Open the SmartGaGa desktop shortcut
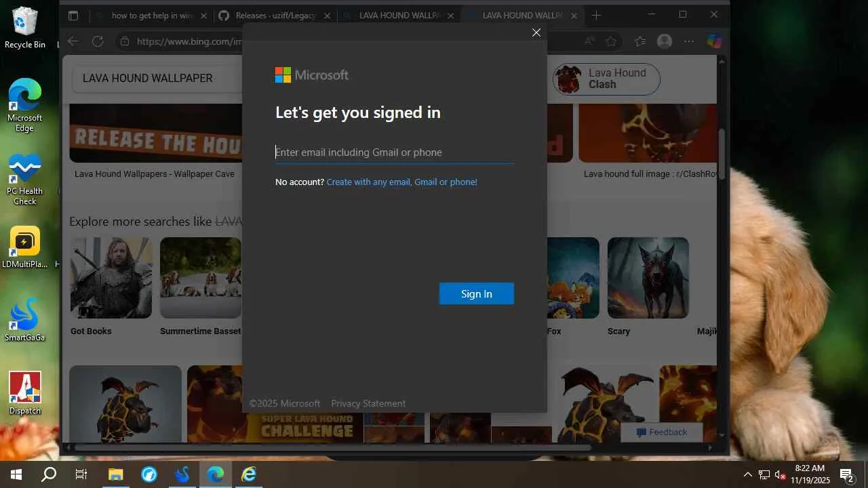The image size is (868, 488). 25,320
